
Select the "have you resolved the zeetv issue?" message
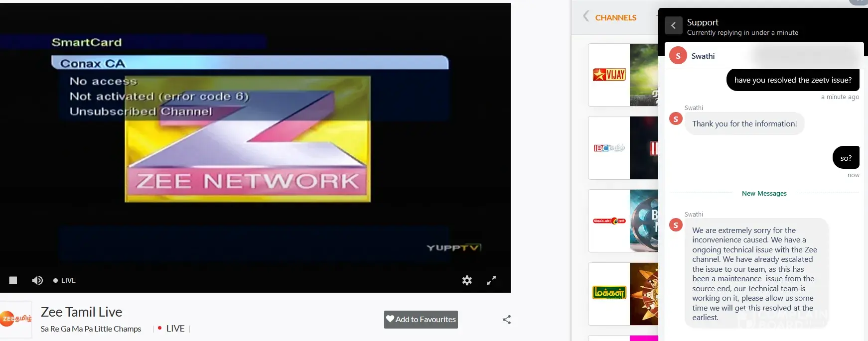793,80
